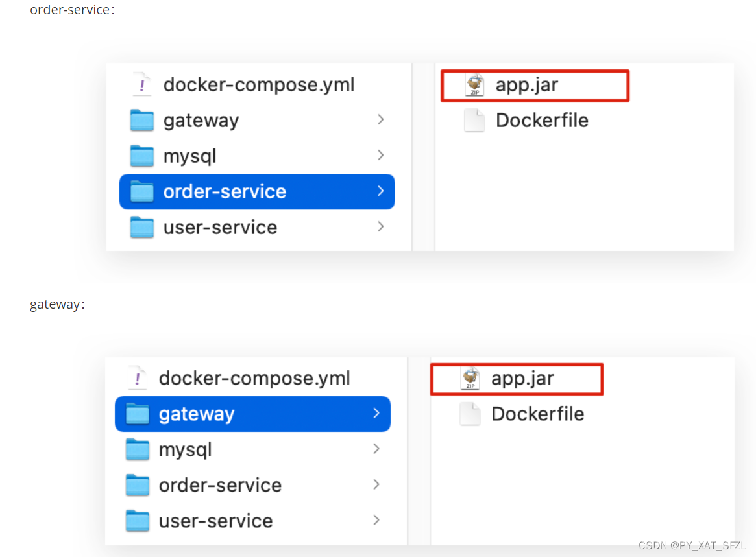Click the gateway folder icon in top panel
This screenshot has height=557, width=756.
click(x=141, y=121)
